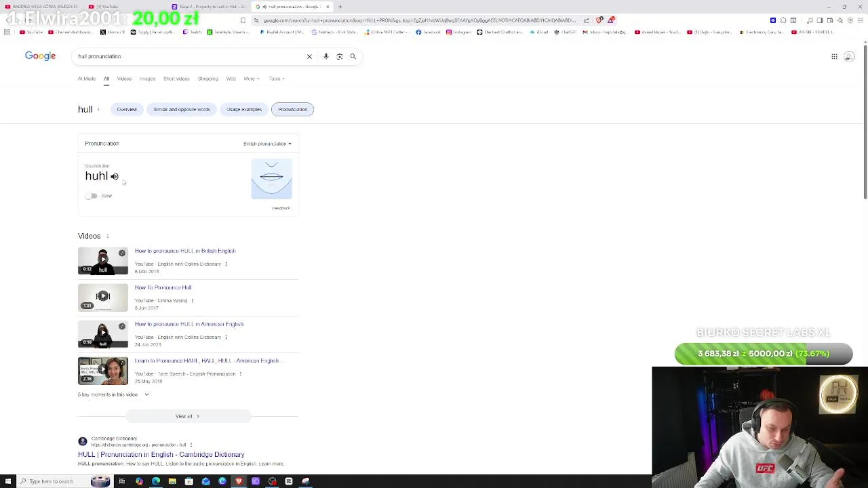This screenshot has height=488, width=868.
Task: Select the 'Usage examples' chip
Action: click(x=244, y=109)
